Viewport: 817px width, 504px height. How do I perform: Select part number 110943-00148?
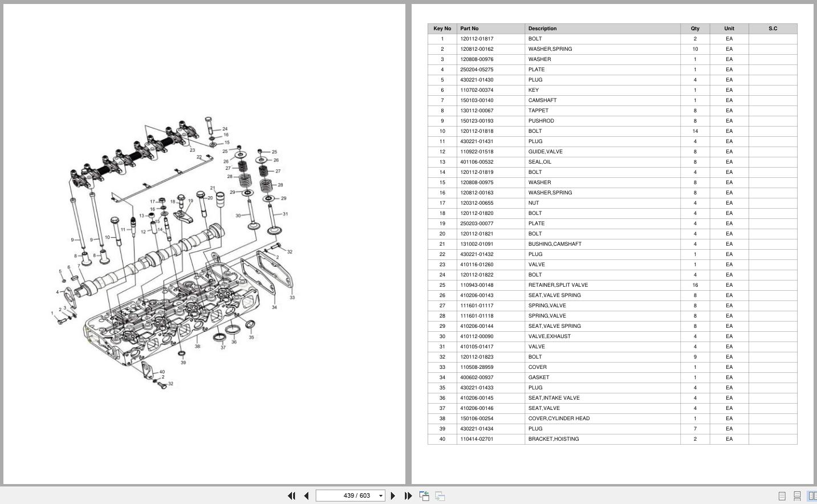pyautogui.click(x=477, y=285)
